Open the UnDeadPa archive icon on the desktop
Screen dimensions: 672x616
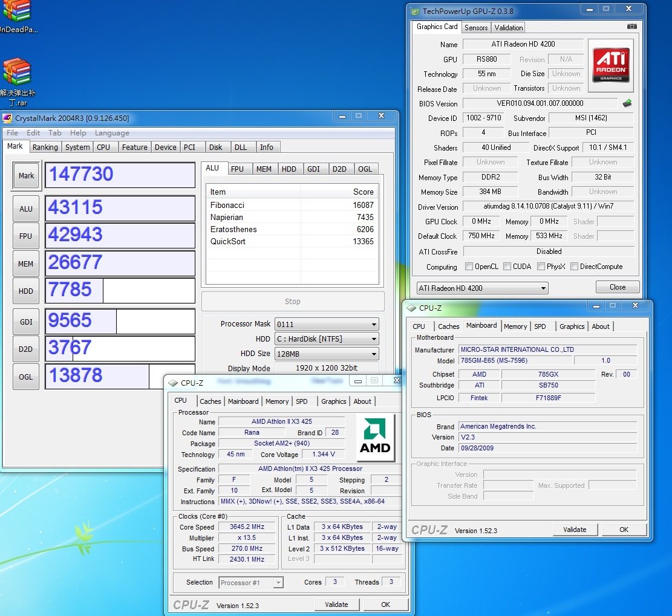pyautogui.click(x=17, y=16)
